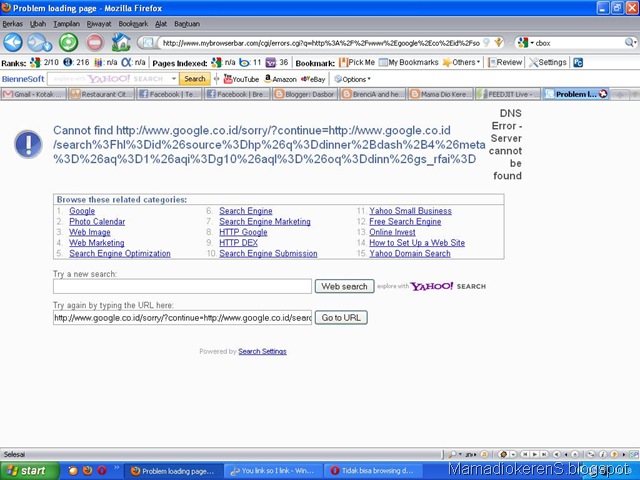
Task: Click the magnifier icon in the cbox search box
Action: 629,42
